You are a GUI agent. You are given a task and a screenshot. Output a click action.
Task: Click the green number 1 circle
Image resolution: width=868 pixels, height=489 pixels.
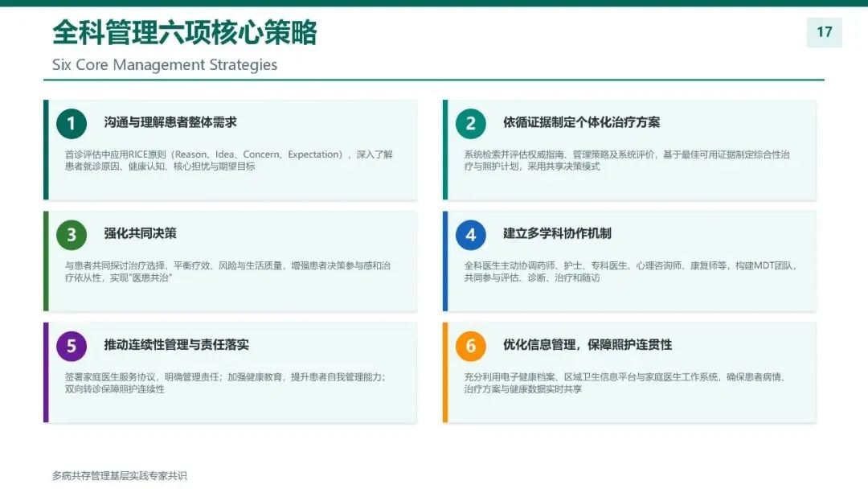pyautogui.click(x=72, y=123)
